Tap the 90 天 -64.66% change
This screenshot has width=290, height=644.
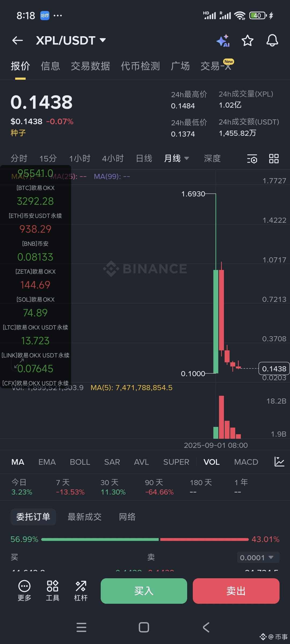[159, 487]
